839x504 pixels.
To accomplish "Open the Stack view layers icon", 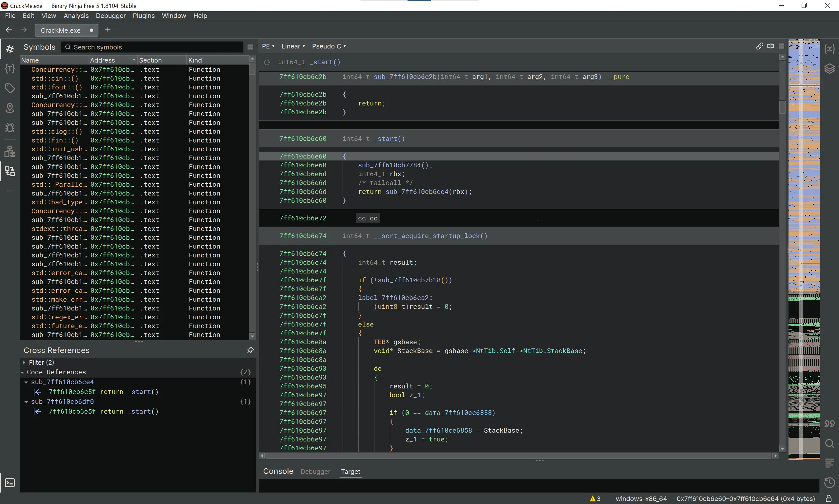I will click(829, 68).
